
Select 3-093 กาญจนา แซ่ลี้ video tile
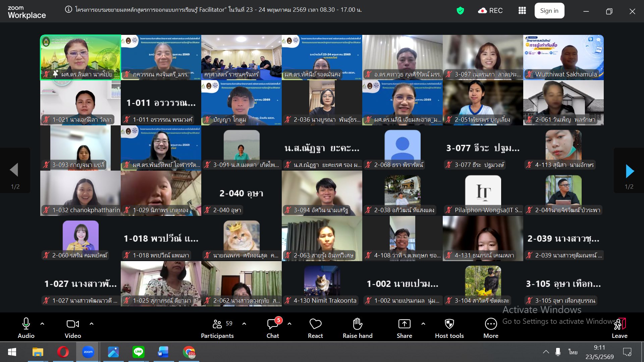coord(80,148)
